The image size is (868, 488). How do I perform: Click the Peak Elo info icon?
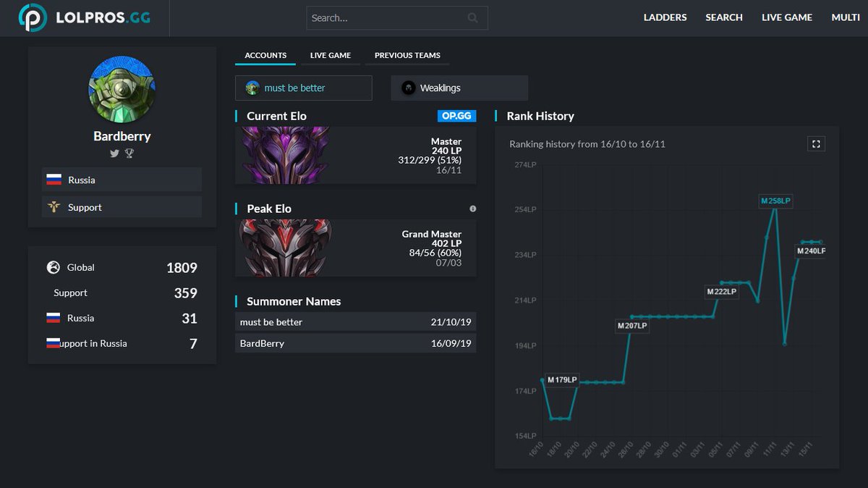[472, 209]
